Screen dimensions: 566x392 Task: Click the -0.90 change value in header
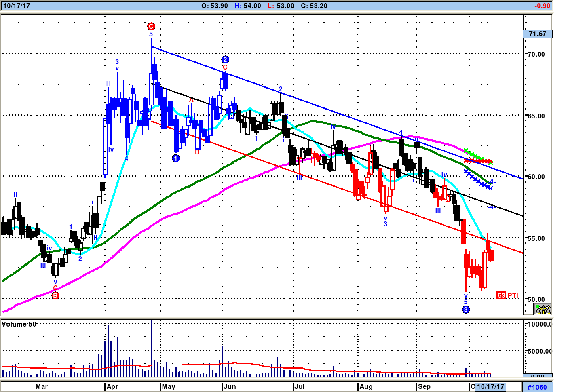(x=542, y=6)
